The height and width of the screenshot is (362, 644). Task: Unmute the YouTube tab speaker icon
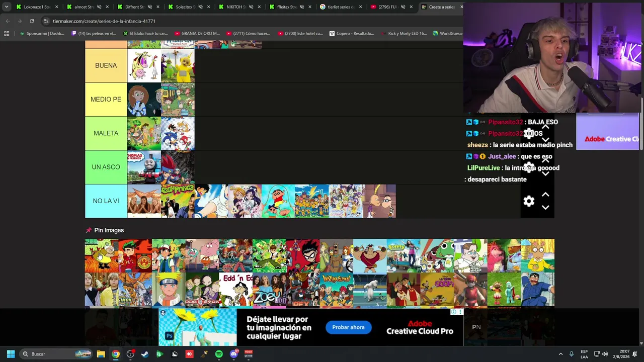403,7
